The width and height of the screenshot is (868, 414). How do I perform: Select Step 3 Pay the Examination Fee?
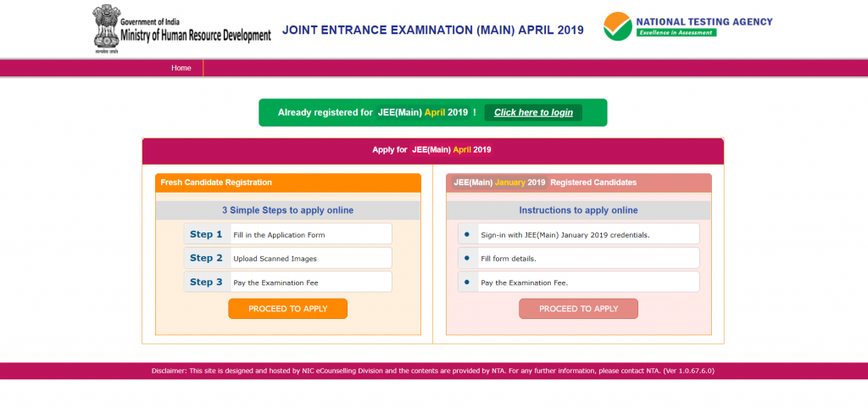(288, 283)
